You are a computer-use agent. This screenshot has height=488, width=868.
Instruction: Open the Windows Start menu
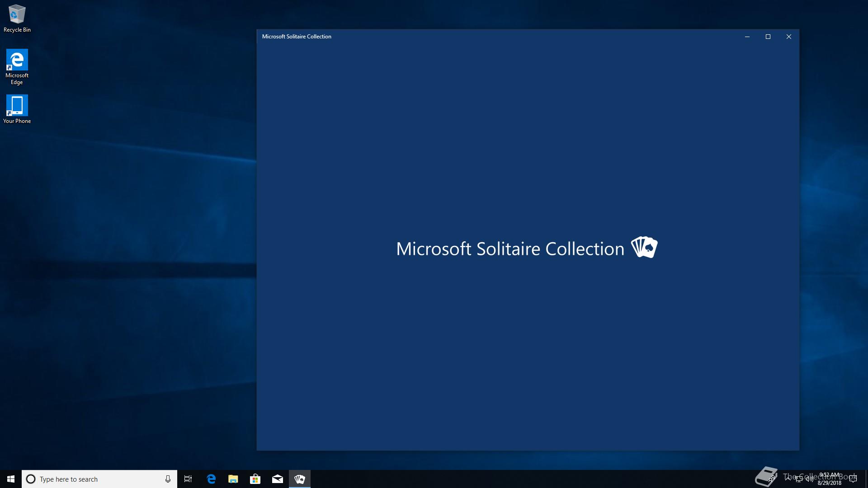coord(11,479)
